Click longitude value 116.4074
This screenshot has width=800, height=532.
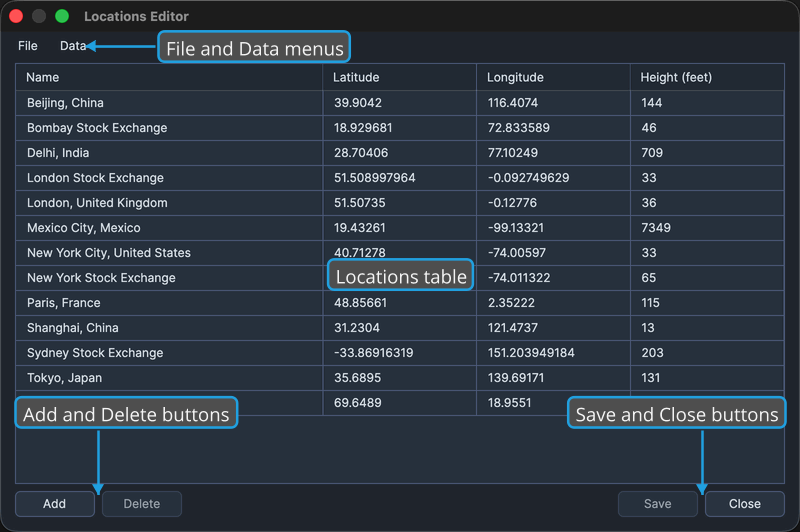click(x=513, y=103)
